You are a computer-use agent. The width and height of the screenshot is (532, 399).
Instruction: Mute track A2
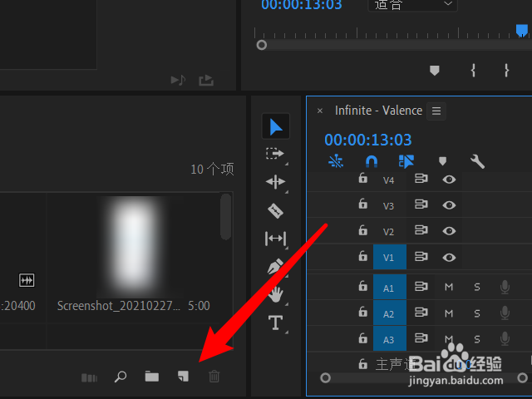[x=449, y=313]
